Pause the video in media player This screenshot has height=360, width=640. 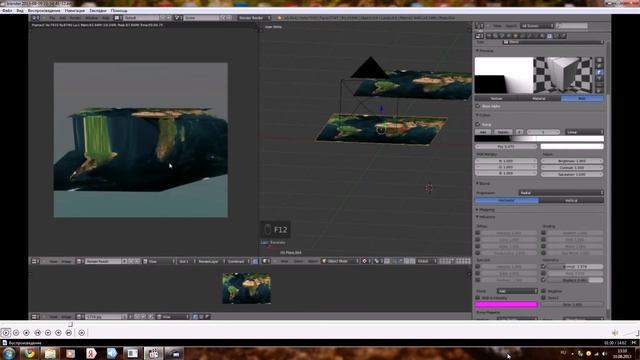coord(16,333)
